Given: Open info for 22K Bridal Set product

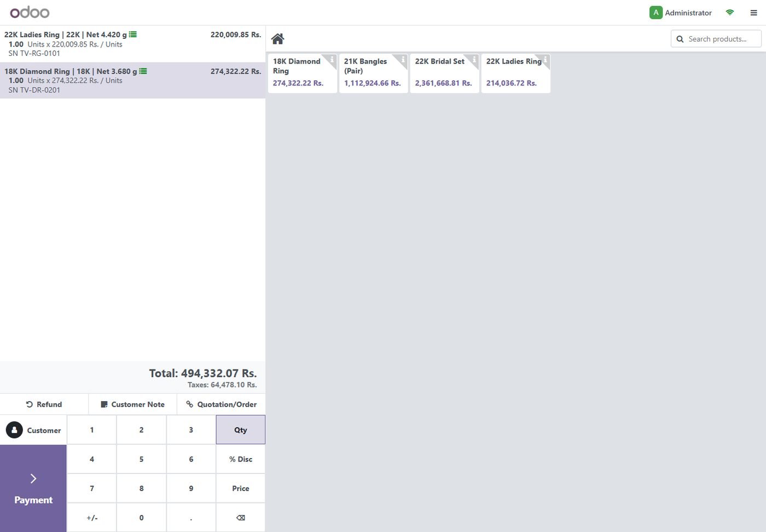Looking at the screenshot, I should click(x=474, y=59).
